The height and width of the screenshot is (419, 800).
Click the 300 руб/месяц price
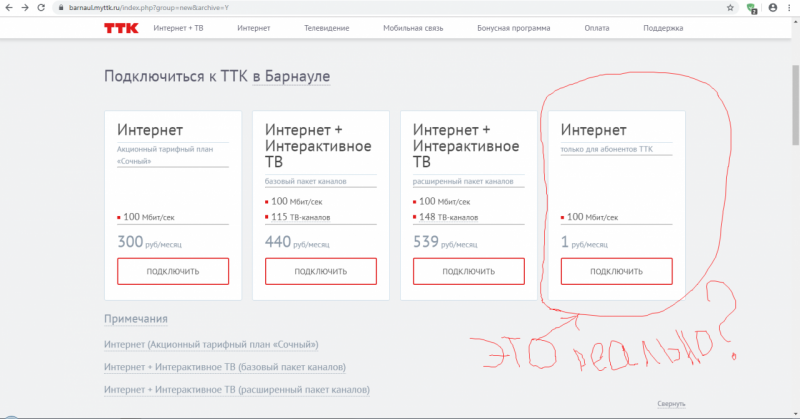pos(149,242)
